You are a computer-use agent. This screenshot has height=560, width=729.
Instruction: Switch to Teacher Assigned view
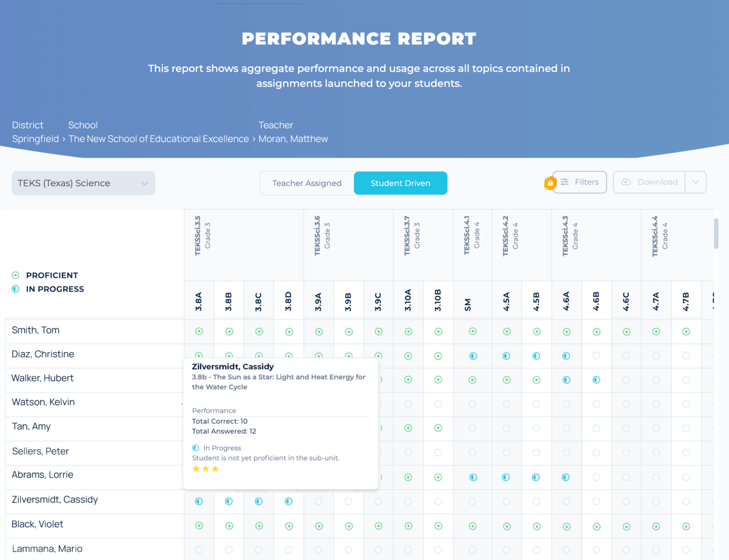pyautogui.click(x=307, y=183)
